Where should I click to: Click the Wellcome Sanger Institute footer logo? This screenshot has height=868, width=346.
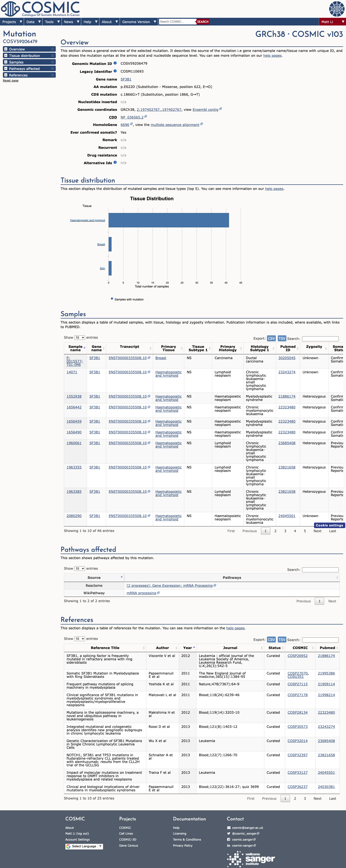[x=251, y=859]
